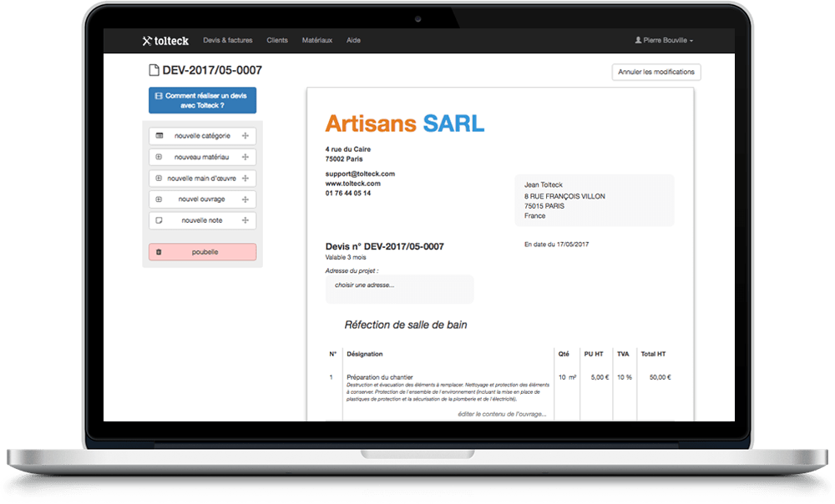This screenshot has width=835, height=504.
Task: Click the category icon beside 'nouvelle catégorie'
Action: pyautogui.click(x=159, y=135)
